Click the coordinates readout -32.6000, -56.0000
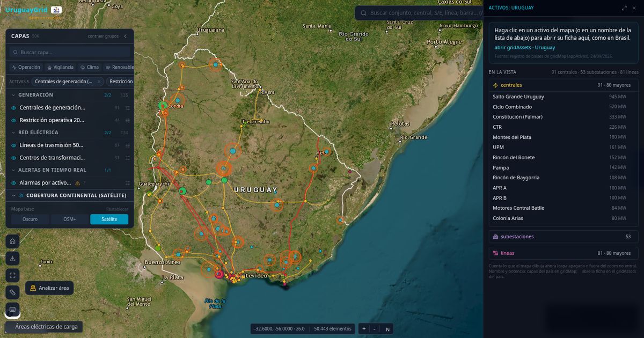Viewport: 644px width, 338px height. tap(274, 328)
